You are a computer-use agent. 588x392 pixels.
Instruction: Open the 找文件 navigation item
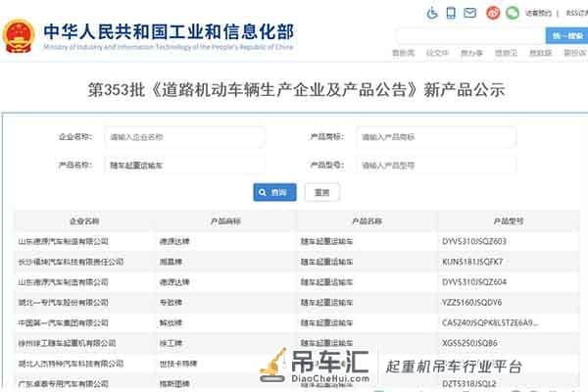point(437,53)
